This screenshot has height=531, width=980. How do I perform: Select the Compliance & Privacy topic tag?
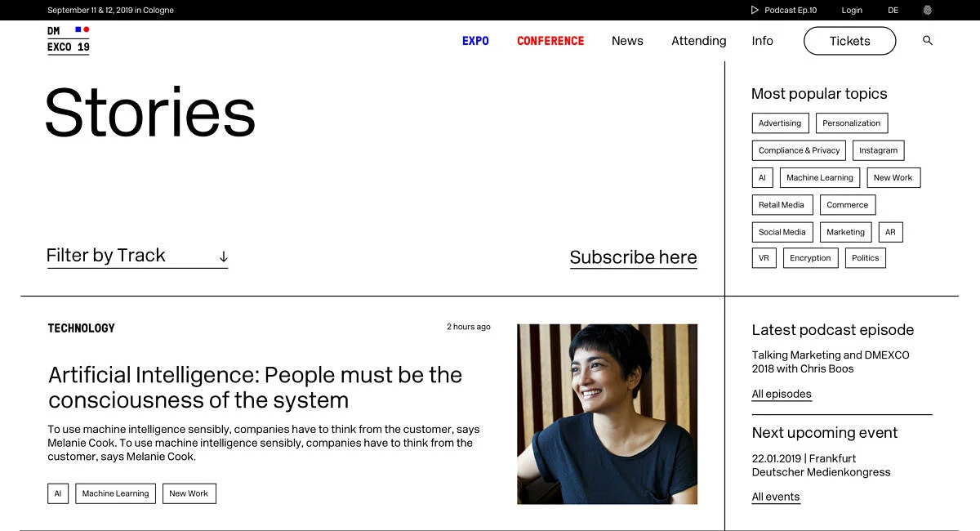coord(799,150)
